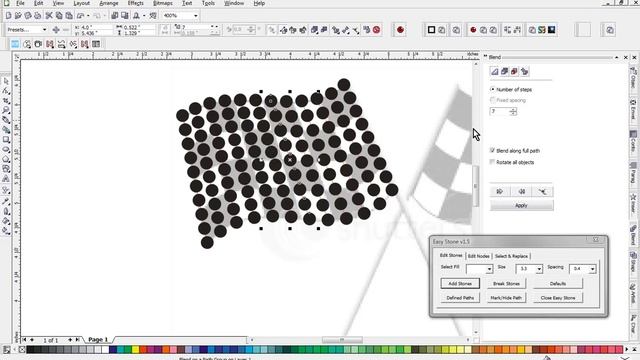The height and width of the screenshot is (360, 640).
Task: Select the Zoom tool in the toolbox
Action: (6, 110)
